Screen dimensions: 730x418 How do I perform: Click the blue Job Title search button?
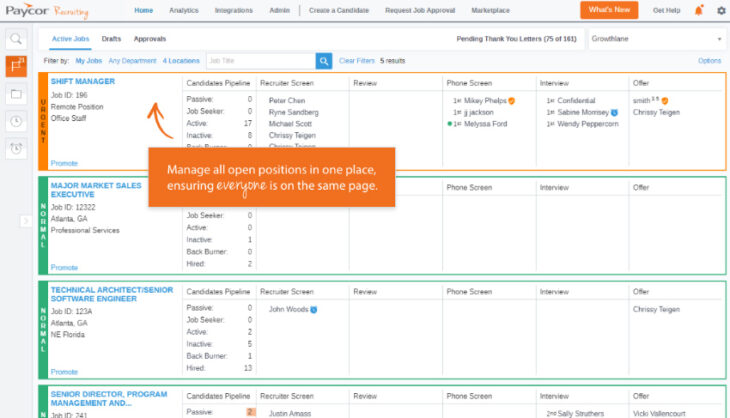point(324,61)
